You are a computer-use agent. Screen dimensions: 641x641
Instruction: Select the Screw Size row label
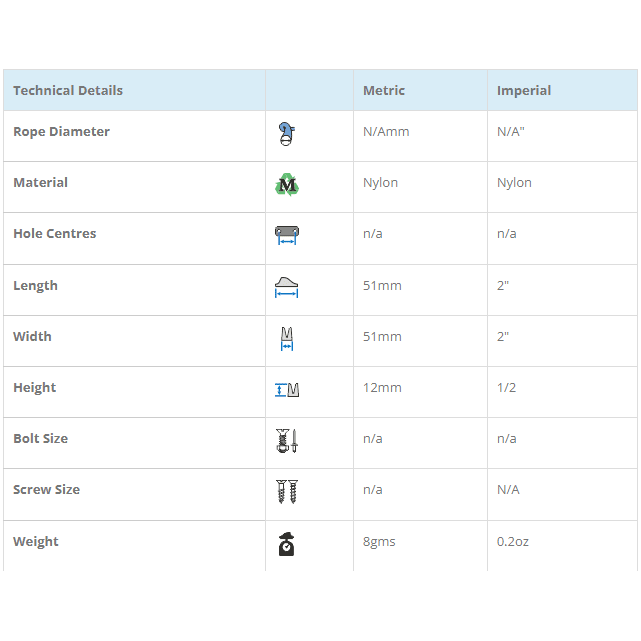pos(46,490)
